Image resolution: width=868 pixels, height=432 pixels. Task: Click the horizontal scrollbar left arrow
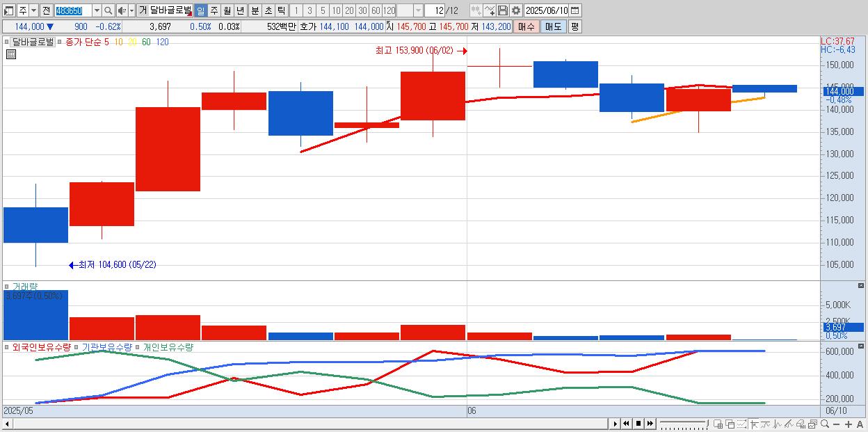7,424
